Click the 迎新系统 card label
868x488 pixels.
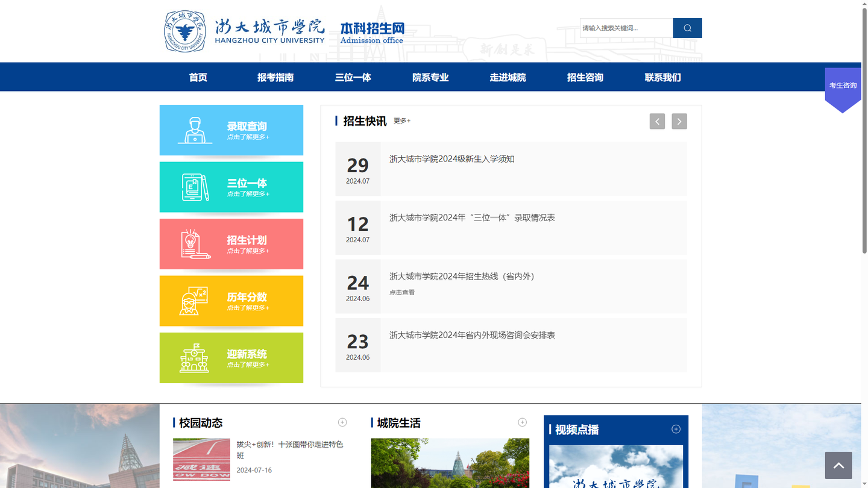pyautogui.click(x=247, y=354)
